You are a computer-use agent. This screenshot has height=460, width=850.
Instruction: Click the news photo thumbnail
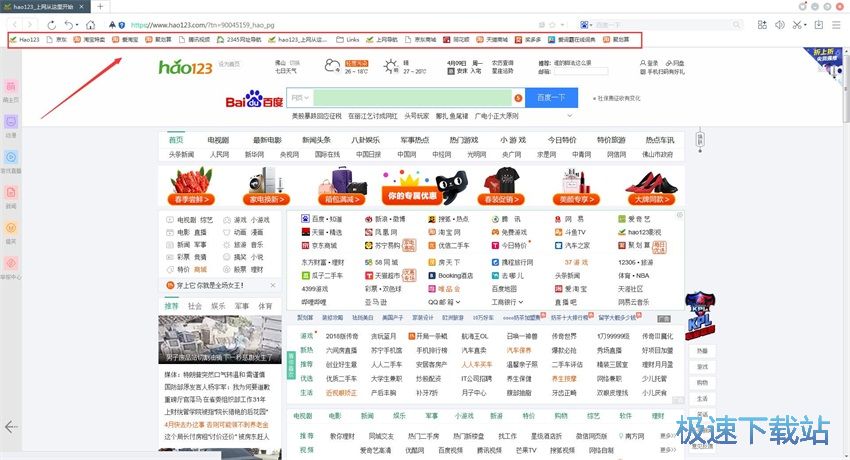220,340
